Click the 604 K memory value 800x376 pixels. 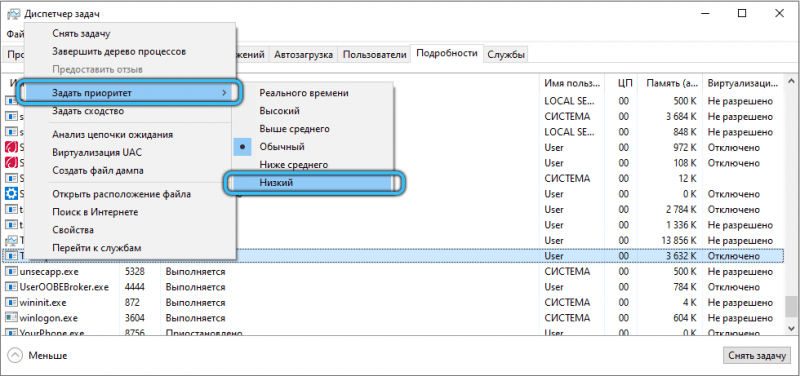(x=685, y=318)
